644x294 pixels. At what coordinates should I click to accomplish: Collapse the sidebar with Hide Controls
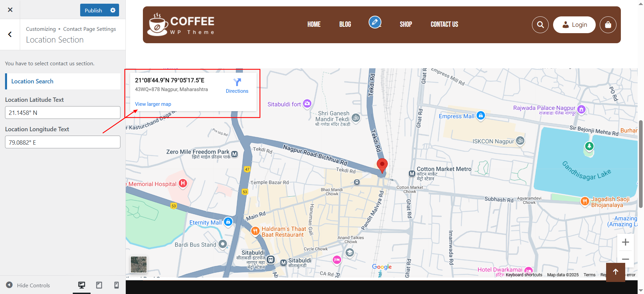click(x=28, y=285)
